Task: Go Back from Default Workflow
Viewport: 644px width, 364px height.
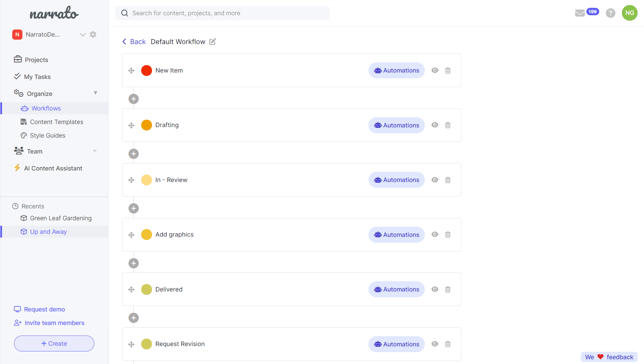Action: pos(134,42)
